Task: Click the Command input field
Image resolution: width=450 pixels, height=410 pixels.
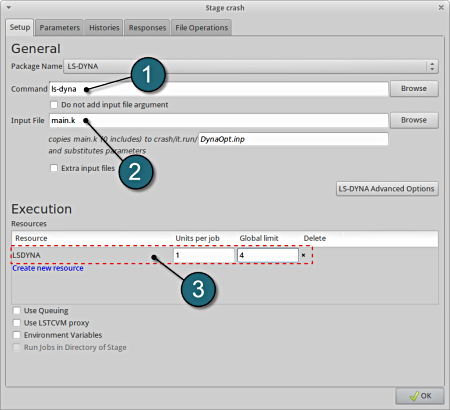Action: (219, 89)
